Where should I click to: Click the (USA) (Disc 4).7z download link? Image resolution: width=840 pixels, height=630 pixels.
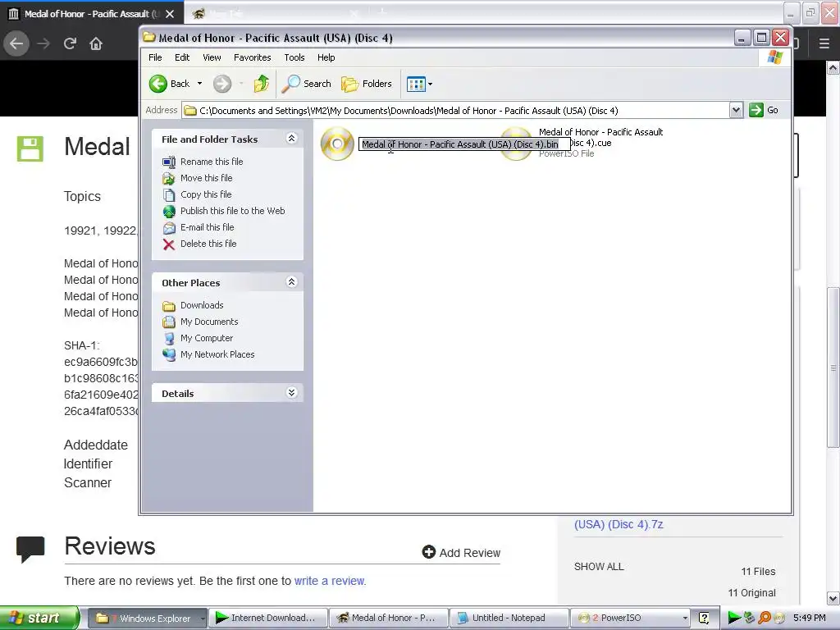619,524
